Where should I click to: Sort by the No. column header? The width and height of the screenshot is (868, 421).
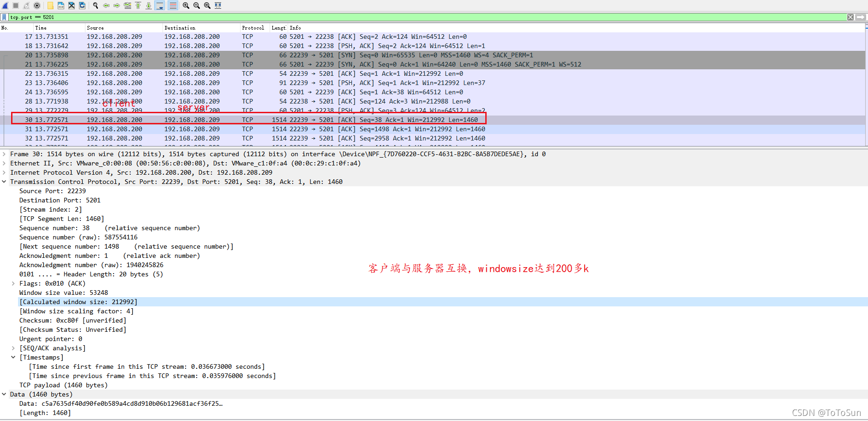coord(16,28)
